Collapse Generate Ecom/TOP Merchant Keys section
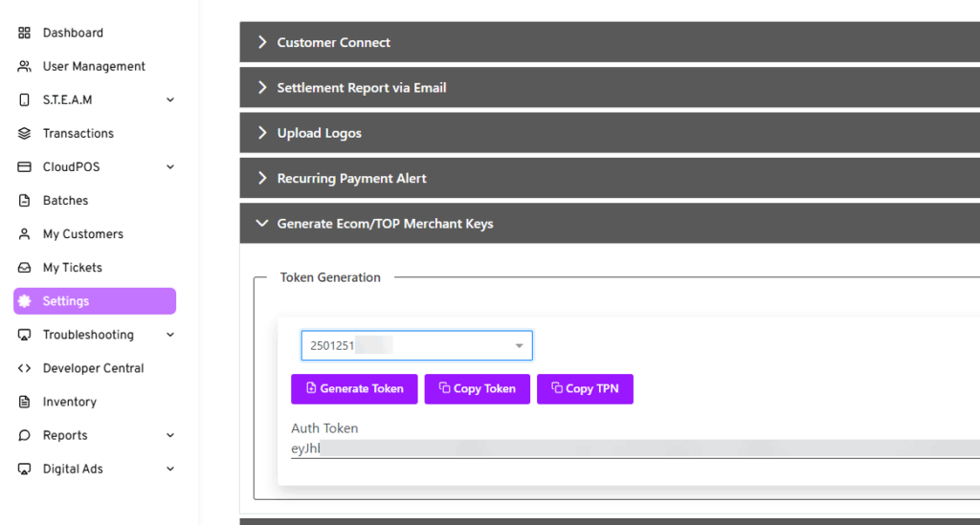980x525 pixels. tap(385, 224)
